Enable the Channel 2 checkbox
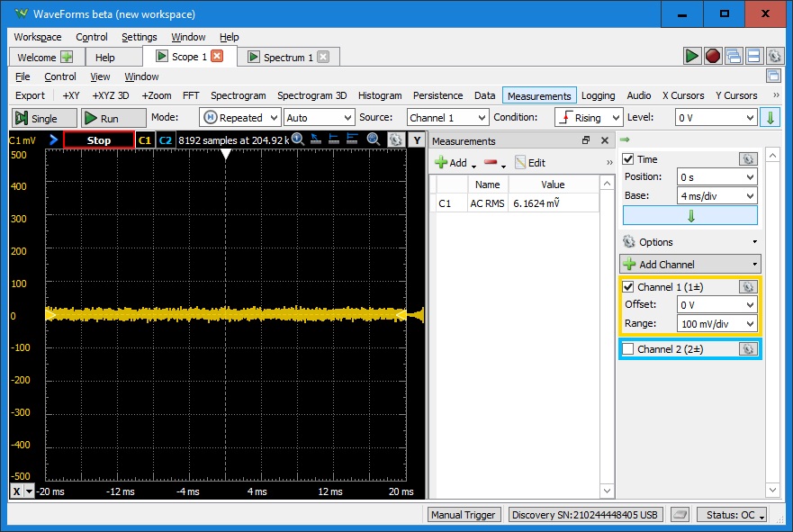 pyautogui.click(x=628, y=349)
